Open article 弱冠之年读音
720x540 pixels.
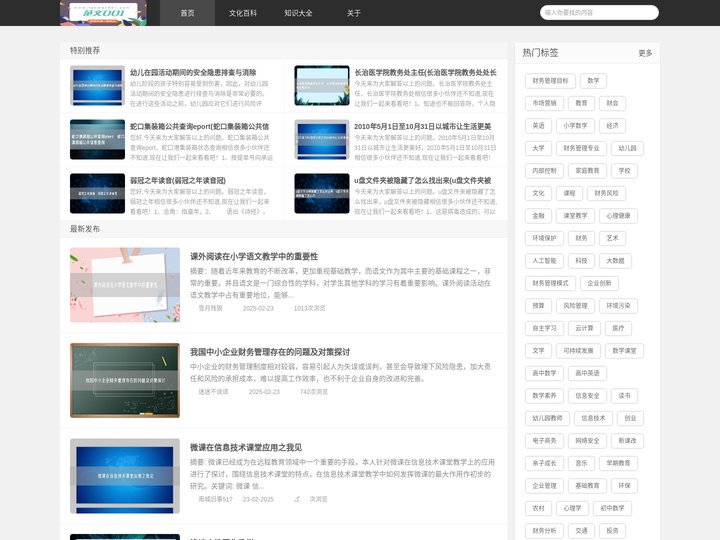178,180
